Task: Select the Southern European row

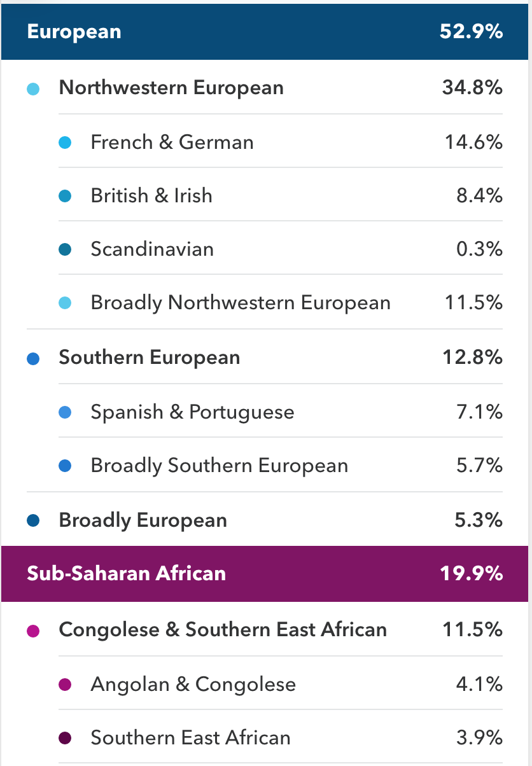Action: (x=265, y=357)
